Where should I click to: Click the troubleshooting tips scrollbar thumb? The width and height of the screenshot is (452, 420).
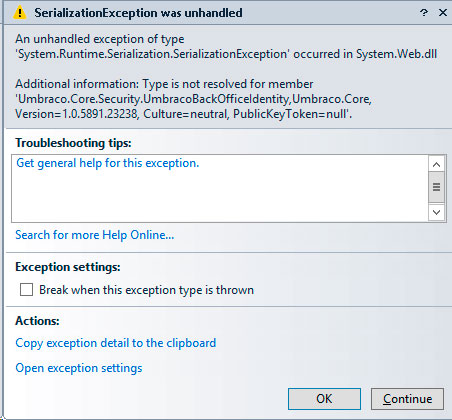pos(436,187)
